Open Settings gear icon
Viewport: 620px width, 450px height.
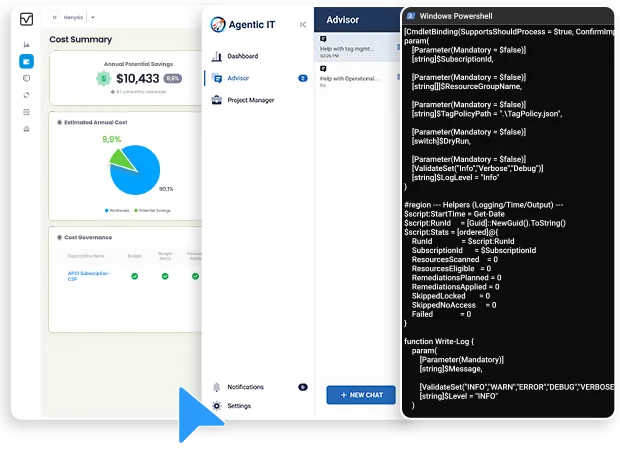pos(217,406)
